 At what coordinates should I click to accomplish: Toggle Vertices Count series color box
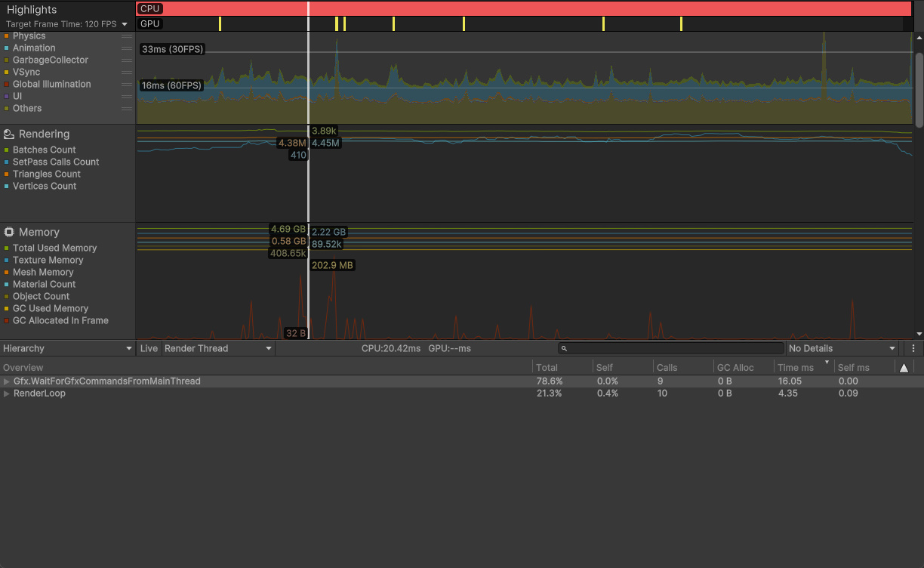(7, 186)
